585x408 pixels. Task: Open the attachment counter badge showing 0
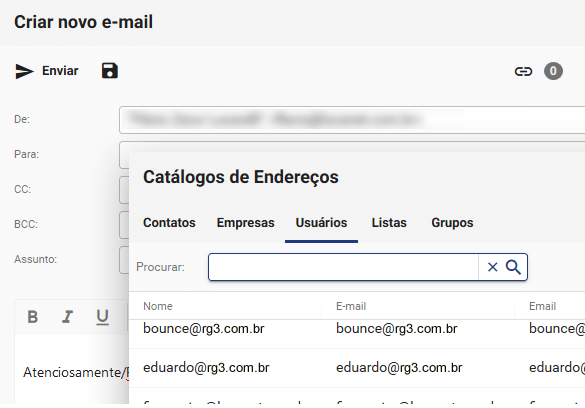[x=553, y=71]
